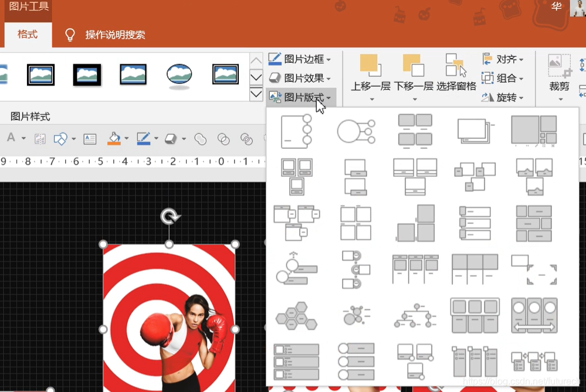The width and height of the screenshot is (586, 392).
Task: Select the stacked pictures layout
Action: pos(475,131)
